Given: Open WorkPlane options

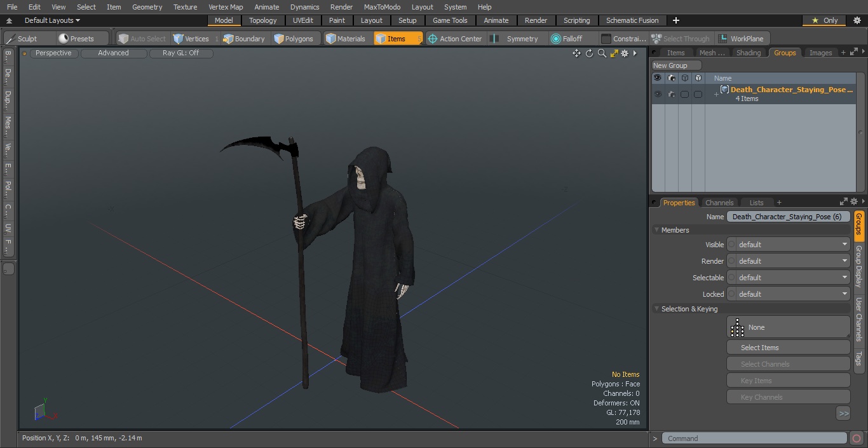Looking at the screenshot, I should [743, 39].
